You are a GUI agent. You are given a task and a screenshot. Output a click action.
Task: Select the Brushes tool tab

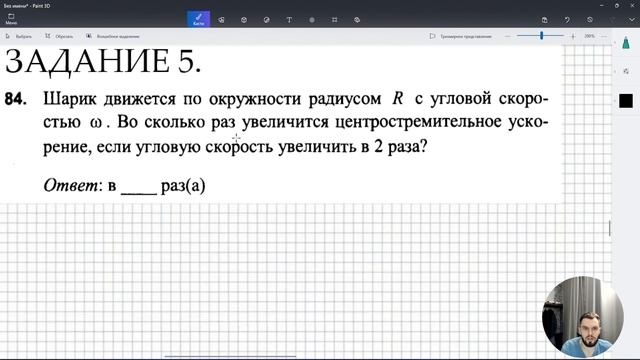click(199, 19)
